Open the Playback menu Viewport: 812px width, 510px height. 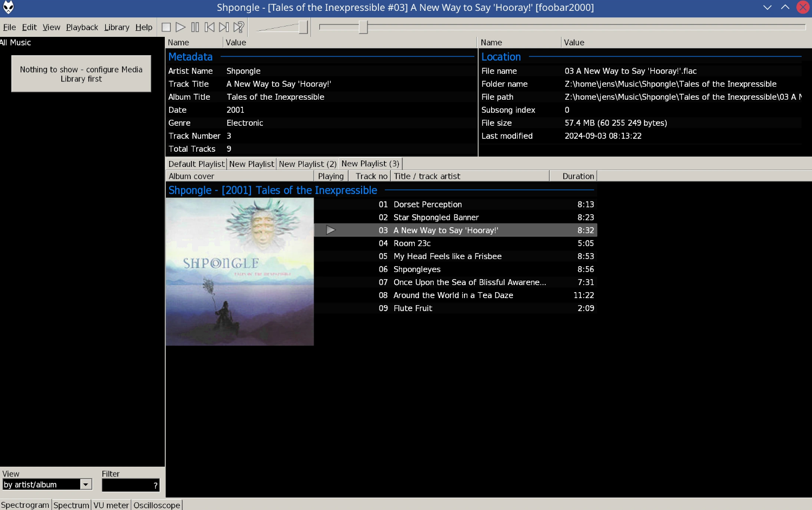click(82, 27)
